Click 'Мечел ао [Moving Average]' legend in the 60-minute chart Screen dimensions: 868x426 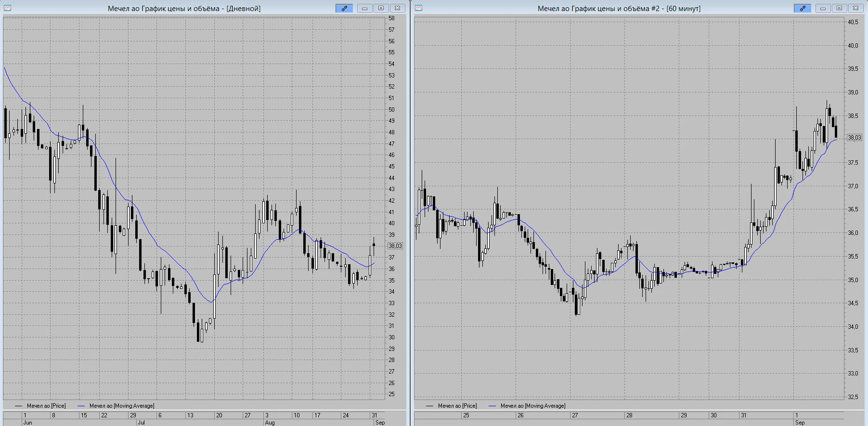(x=533, y=406)
